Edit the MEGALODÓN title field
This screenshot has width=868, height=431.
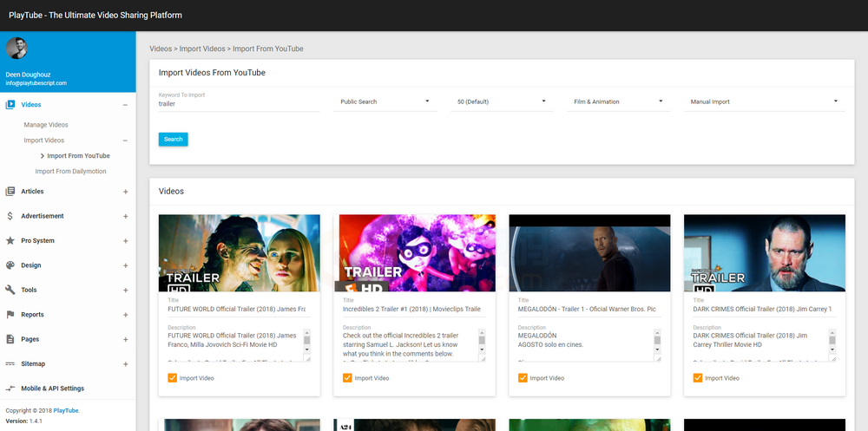(x=589, y=310)
